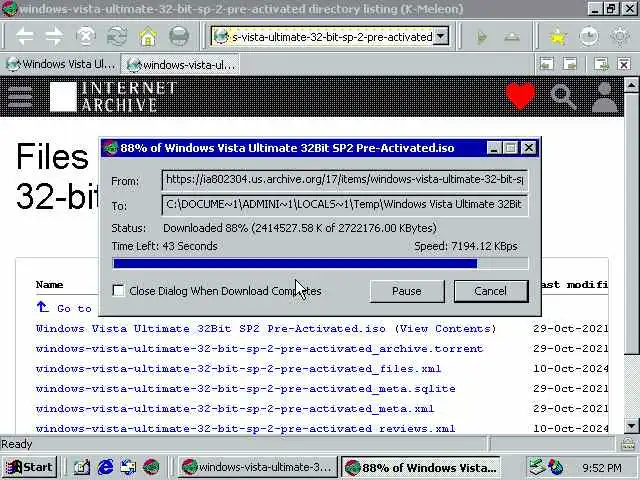Click the user account silhouette icon
The image size is (640, 480).
(x=604, y=97)
